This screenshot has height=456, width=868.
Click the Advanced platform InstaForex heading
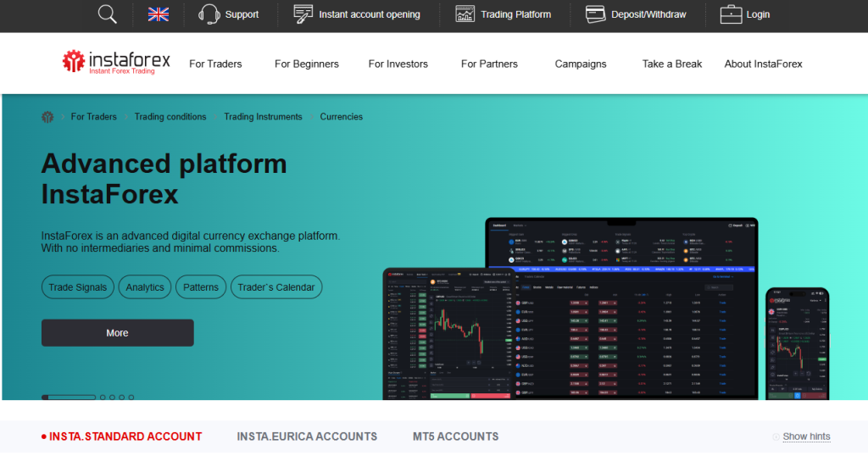[x=164, y=179]
